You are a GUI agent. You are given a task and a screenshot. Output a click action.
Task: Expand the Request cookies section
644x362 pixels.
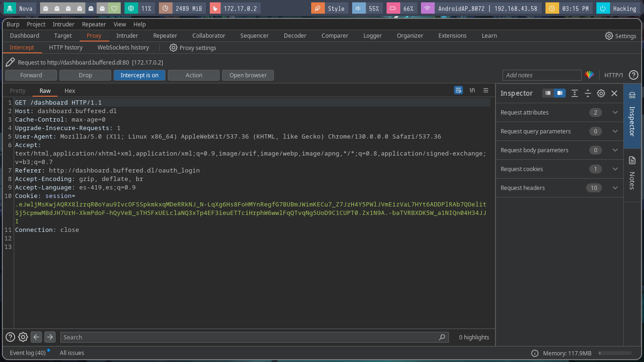(x=615, y=169)
